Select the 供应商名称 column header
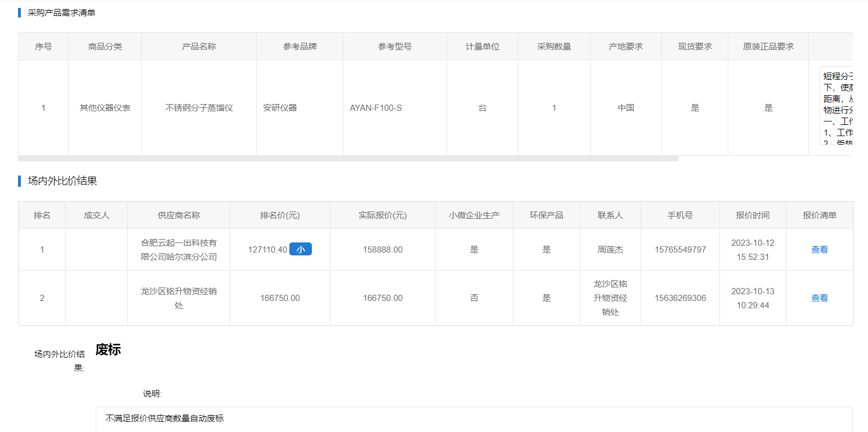 pos(178,215)
